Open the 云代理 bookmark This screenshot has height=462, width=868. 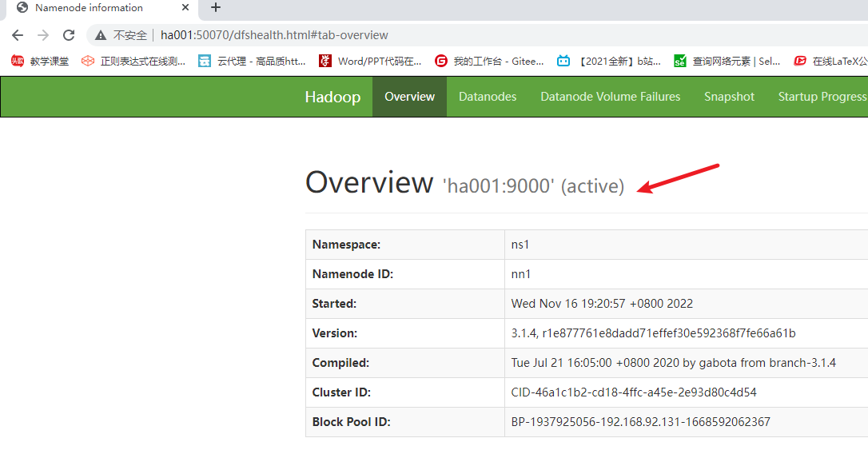pos(253,62)
